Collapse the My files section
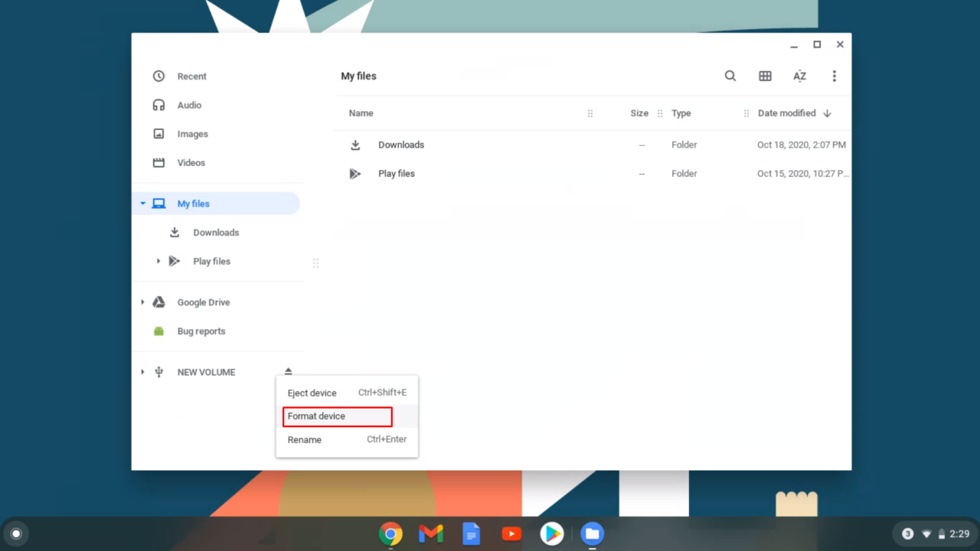 coord(142,204)
